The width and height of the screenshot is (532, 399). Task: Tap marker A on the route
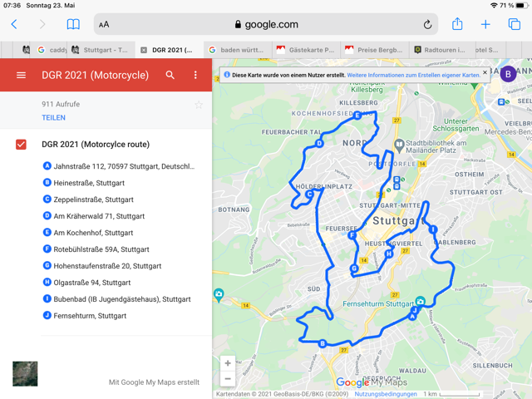pyautogui.click(x=412, y=316)
